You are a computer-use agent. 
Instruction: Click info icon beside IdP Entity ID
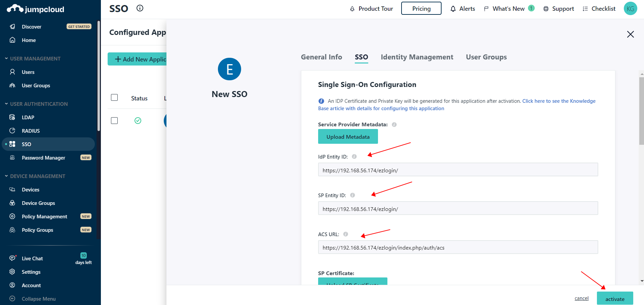coord(354,157)
